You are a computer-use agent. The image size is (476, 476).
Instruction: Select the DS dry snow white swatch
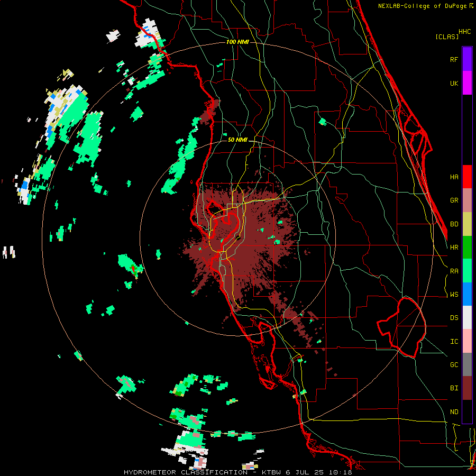point(467,317)
